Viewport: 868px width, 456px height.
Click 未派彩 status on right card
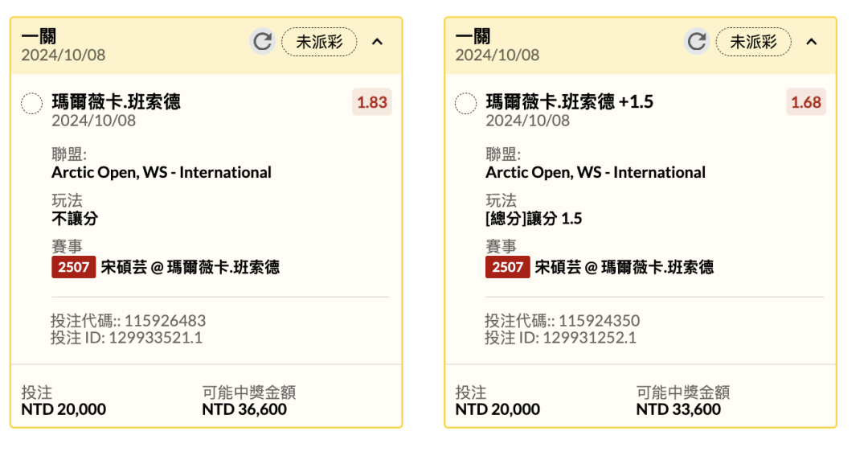(753, 42)
